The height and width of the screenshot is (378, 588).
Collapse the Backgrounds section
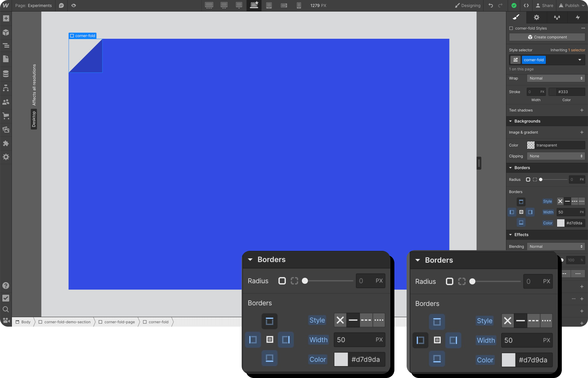pyautogui.click(x=510, y=121)
